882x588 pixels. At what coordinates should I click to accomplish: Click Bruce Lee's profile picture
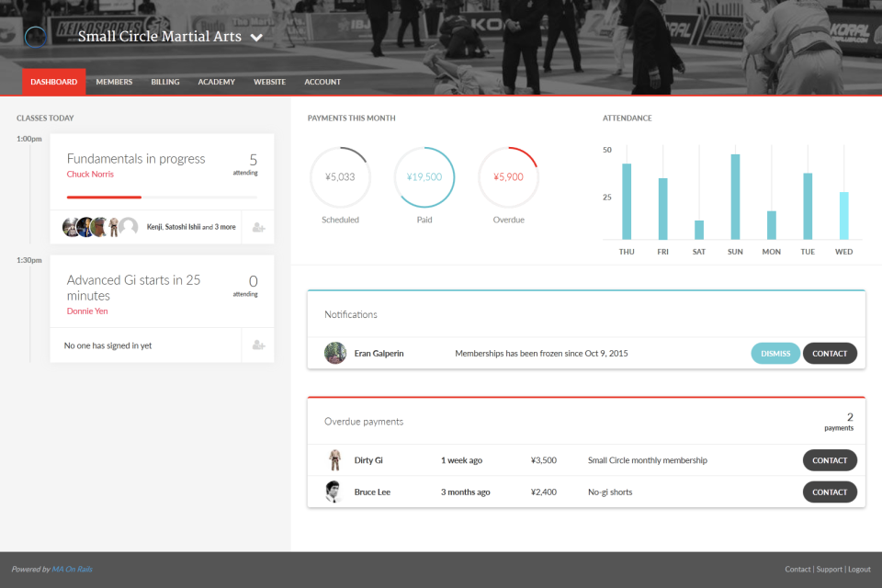click(334, 492)
